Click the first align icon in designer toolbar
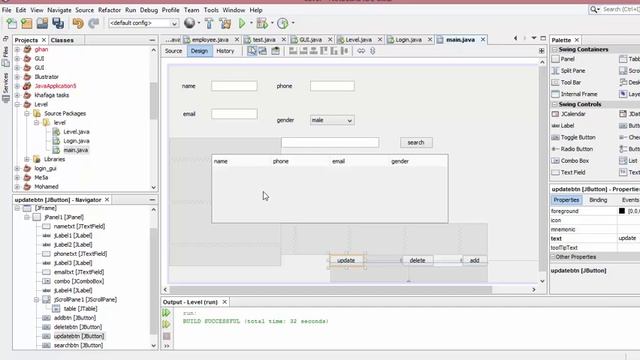This screenshot has width=640, height=360. coord(293,51)
